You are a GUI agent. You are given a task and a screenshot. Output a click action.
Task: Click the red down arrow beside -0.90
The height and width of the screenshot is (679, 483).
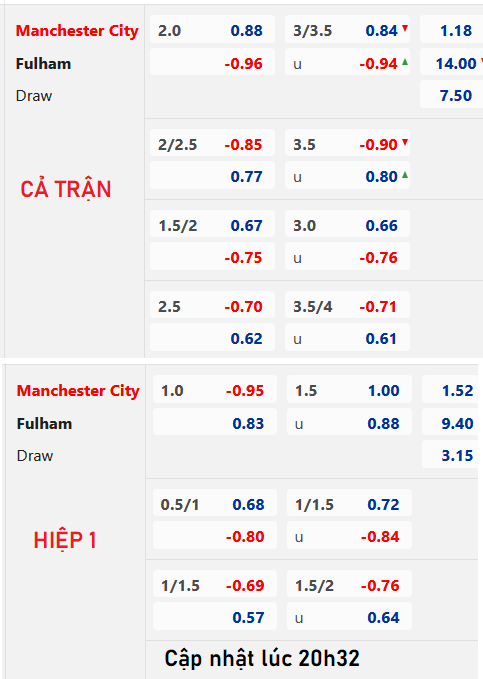(405, 142)
